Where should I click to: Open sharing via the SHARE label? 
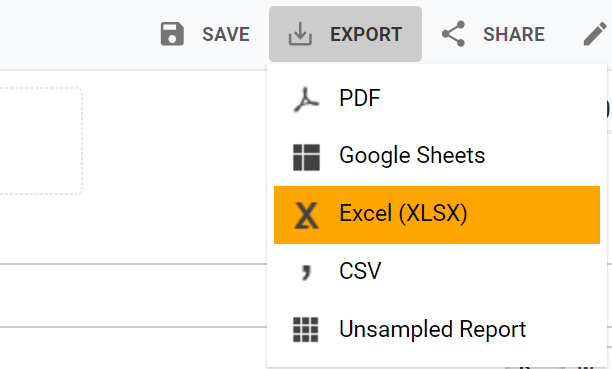514,34
